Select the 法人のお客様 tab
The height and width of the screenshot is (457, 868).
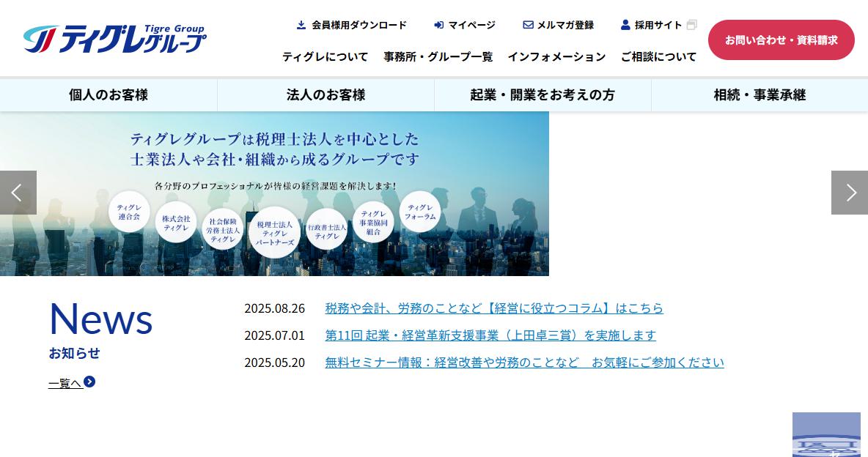(x=325, y=95)
